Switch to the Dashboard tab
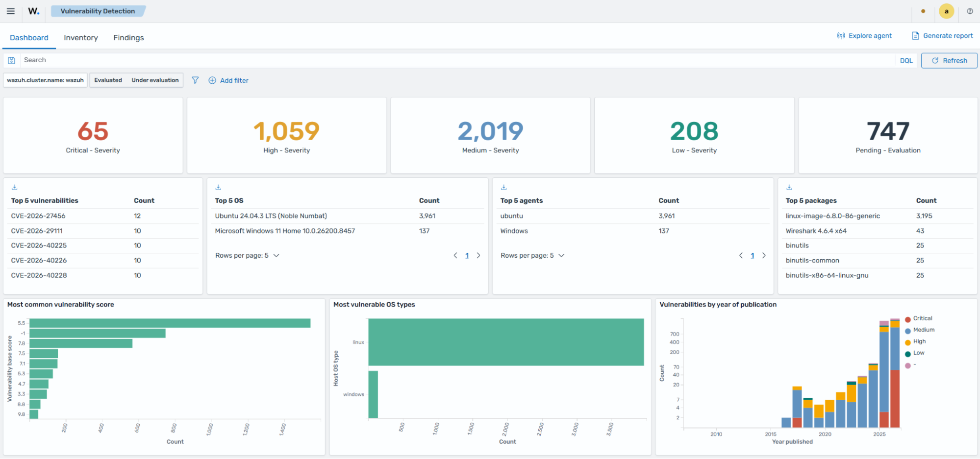The width and height of the screenshot is (980, 459). 29,38
